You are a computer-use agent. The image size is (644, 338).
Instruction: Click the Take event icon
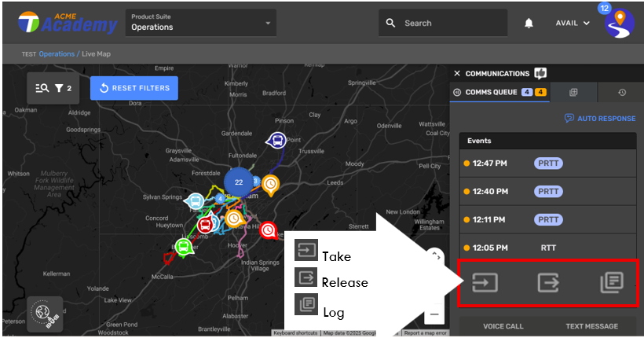(485, 282)
